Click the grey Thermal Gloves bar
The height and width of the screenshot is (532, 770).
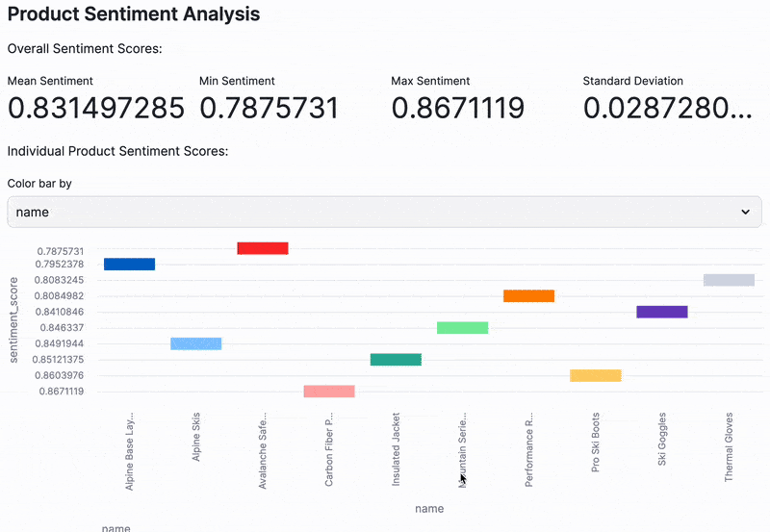[x=729, y=280]
